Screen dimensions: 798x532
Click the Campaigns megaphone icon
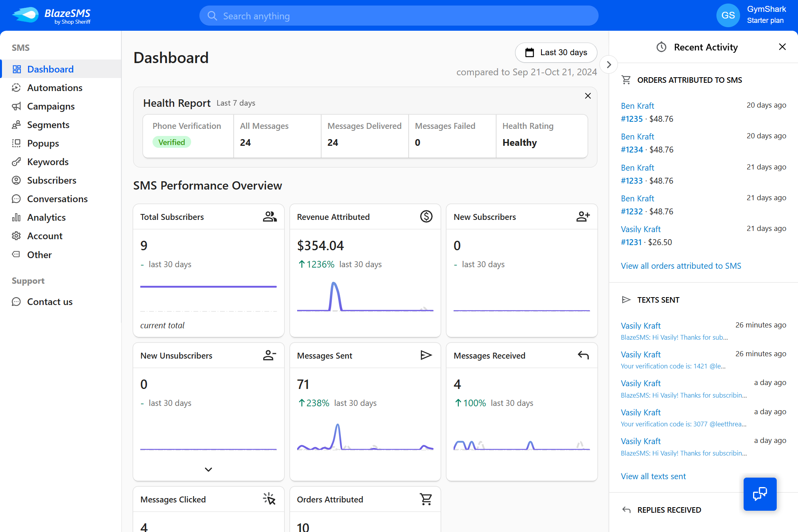tap(16, 106)
